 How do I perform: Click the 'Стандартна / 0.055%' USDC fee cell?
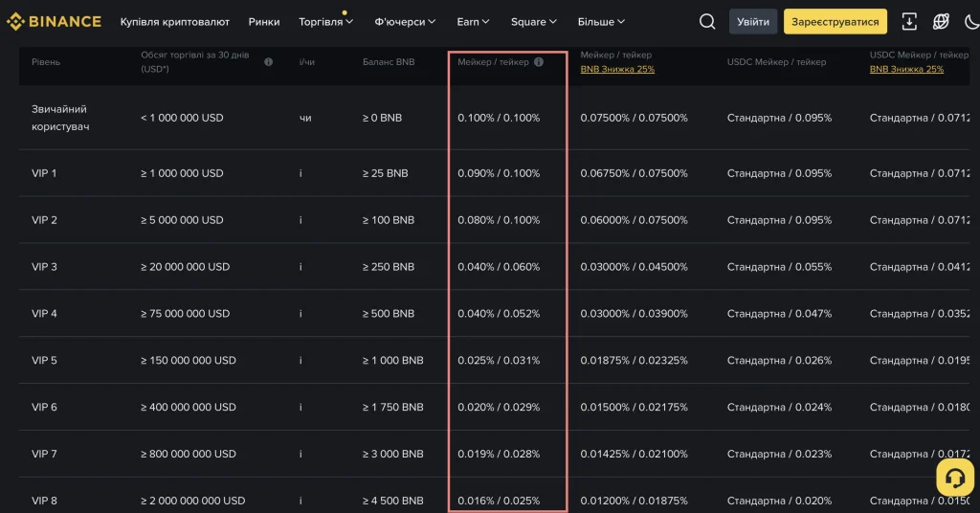[x=779, y=267]
